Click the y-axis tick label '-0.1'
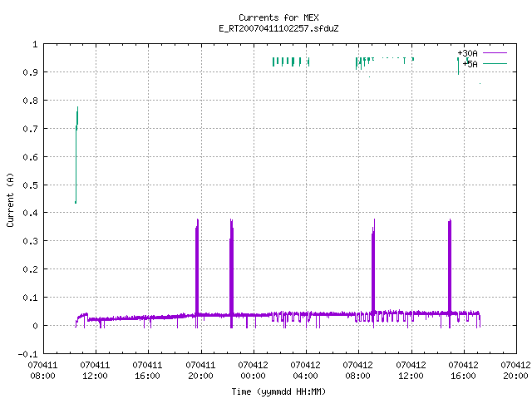This screenshot has width=532, height=399. [x=27, y=354]
